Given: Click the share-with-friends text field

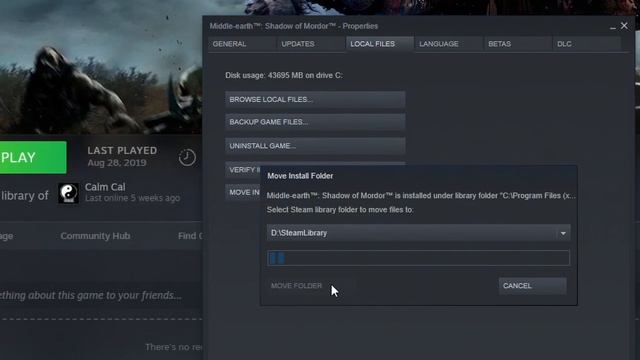Looking at the screenshot, I should (91, 295).
